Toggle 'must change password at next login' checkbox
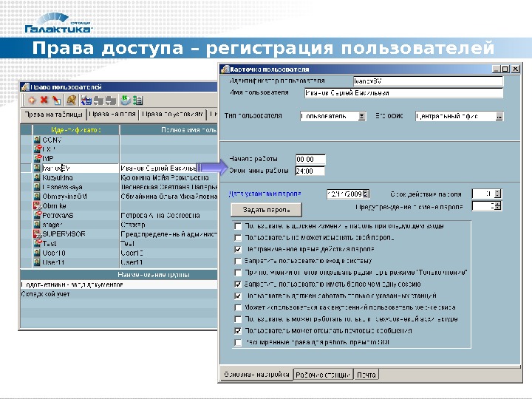532x399 pixels. click(238, 226)
